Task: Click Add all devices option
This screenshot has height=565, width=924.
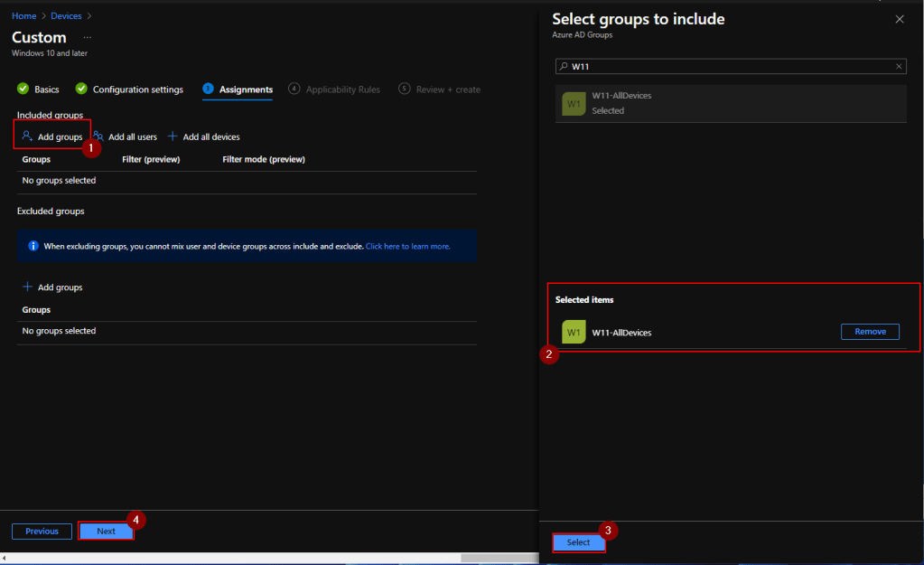Action: (204, 137)
